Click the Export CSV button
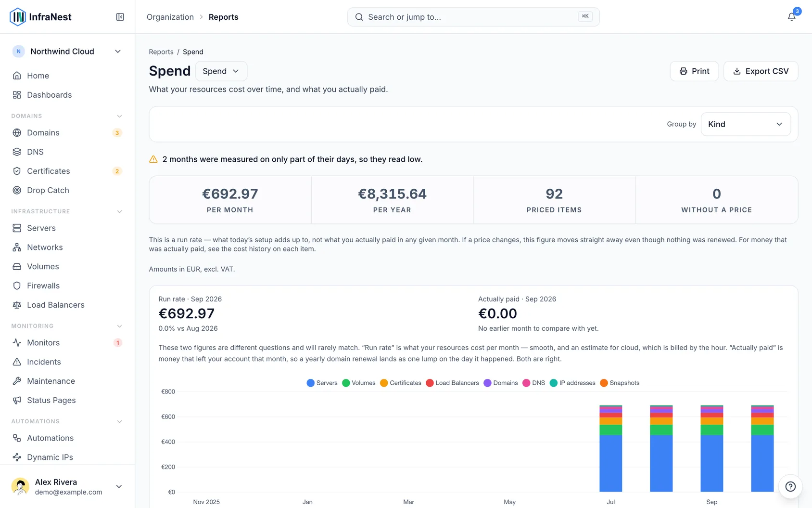 (761, 71)
